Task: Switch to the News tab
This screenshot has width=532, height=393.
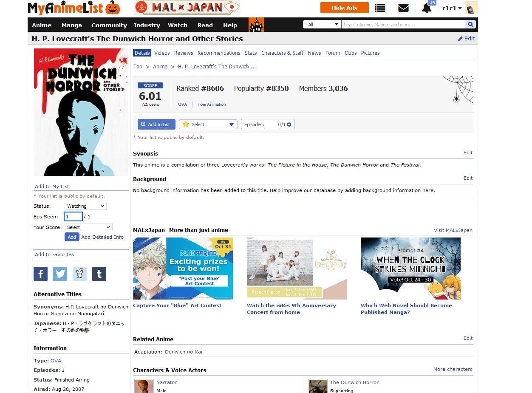Action: 314,53
